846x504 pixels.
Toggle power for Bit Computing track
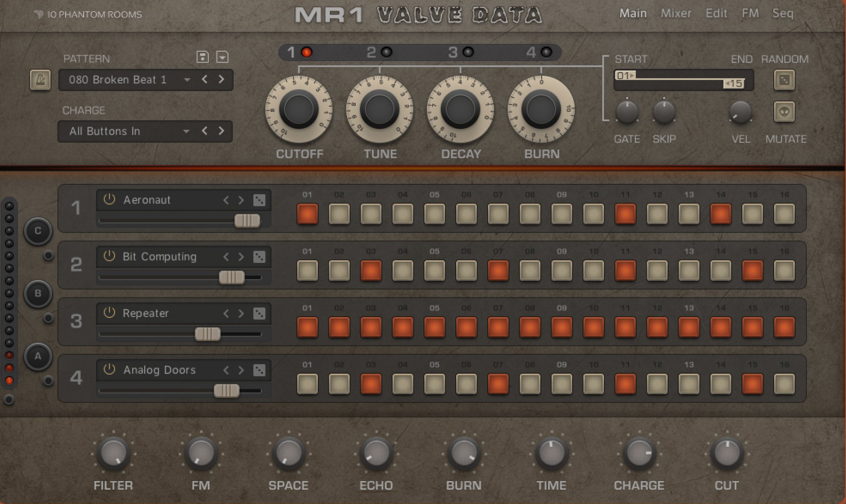pyautogui.click(x=109, y=256)
